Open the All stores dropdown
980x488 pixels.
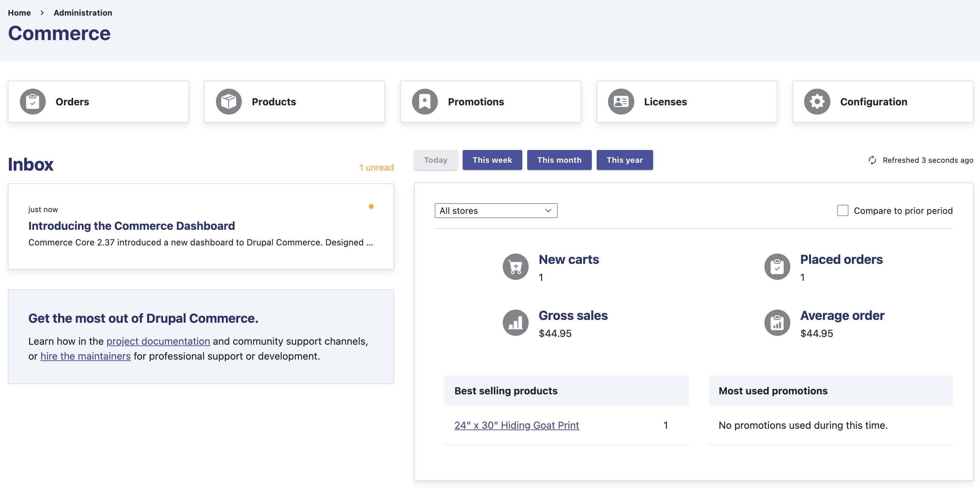point(496,211)
